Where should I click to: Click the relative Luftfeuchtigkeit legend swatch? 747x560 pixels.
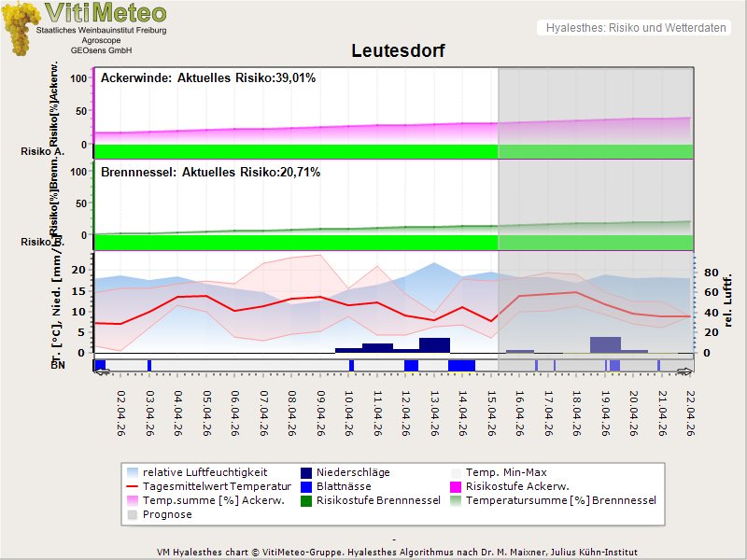point(133,473)
